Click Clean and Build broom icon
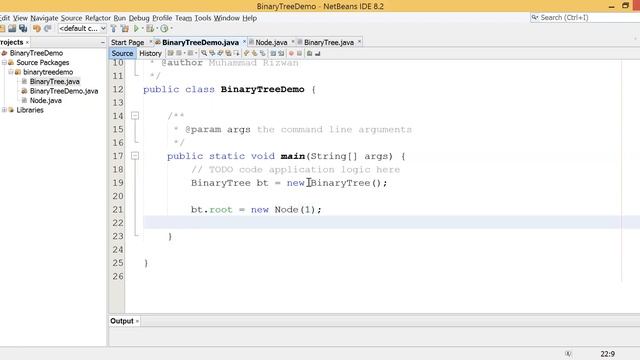The height and width of the screenshot is (360, 640). click(125, 29)
